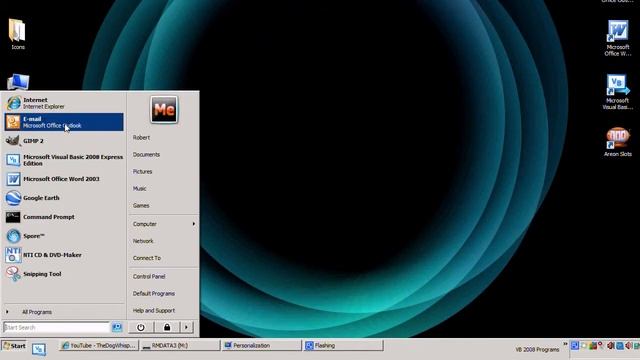
Task: Show hidden VB 2008 Programs toolbar items
Action: coord(565,344)
